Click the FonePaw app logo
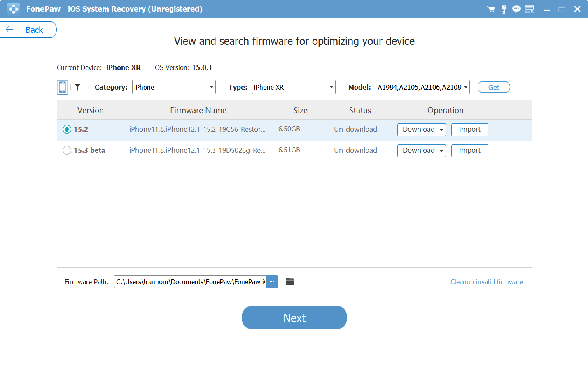Viewport: 588px width, 392px height. point(14,9)
